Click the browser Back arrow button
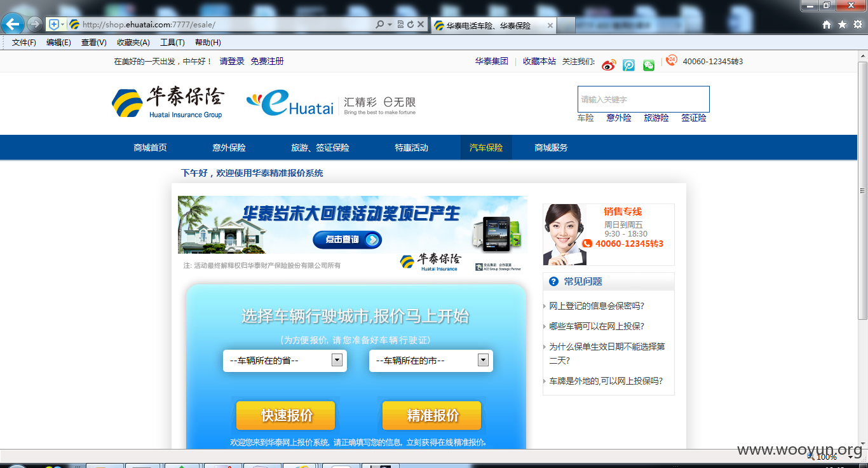868x468 pixels. [x=13, y=24]
